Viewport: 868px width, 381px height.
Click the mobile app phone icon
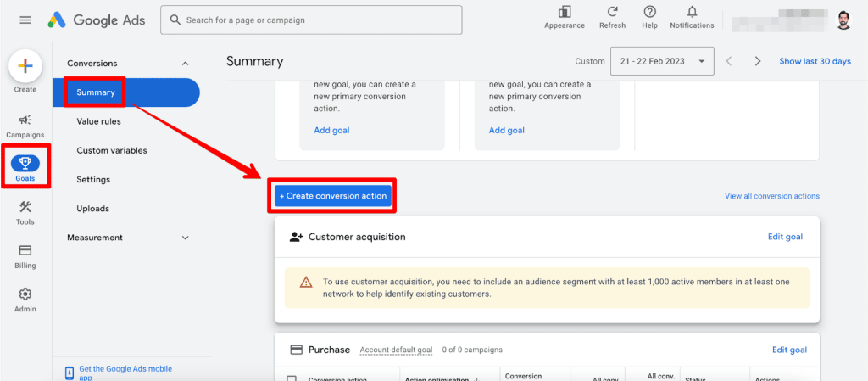click(x=70, y=373)
